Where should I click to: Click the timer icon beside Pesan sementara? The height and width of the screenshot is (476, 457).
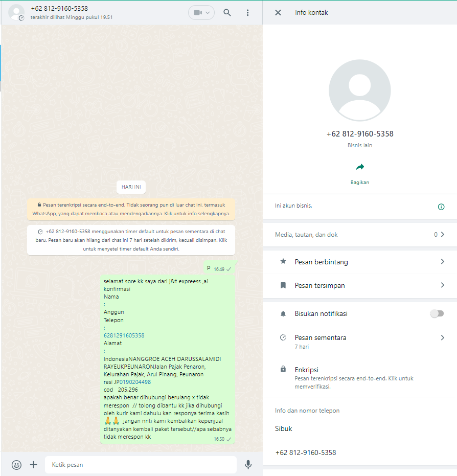(283, 337)
